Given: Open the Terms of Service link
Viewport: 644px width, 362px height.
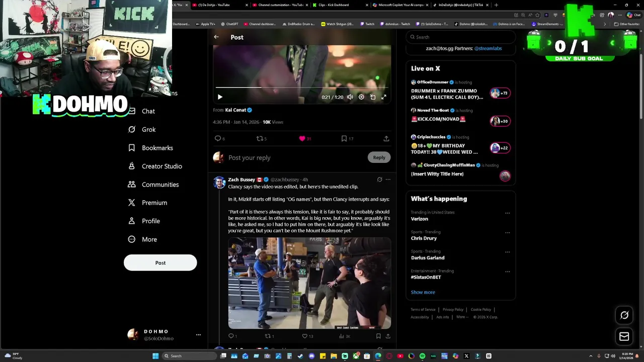Looking at the screenshot, I should [423, 310].
